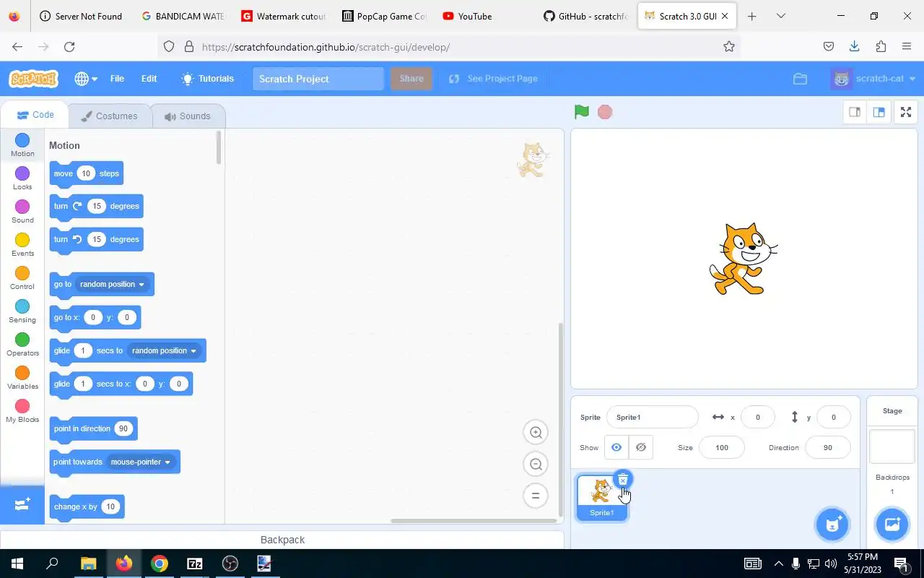Open the browser tab list chevron
The image size is (924, 578).
point(780,16)
